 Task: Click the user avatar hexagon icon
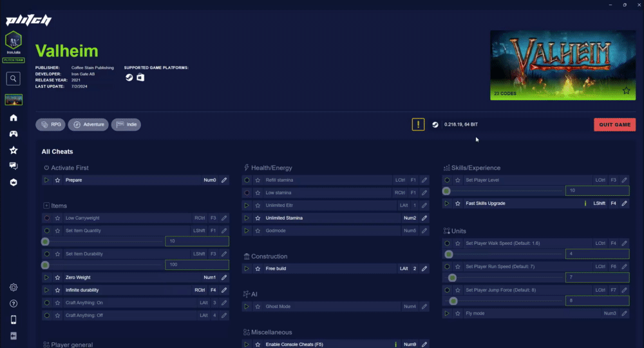point(14,40)
